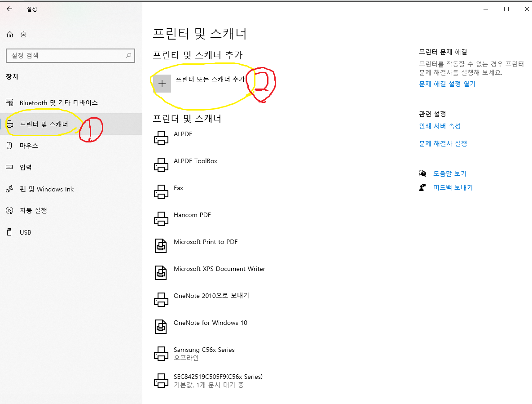532x404 pixels.
Task: Click the 인쇄 서버 속성 link
Action: 440,126
